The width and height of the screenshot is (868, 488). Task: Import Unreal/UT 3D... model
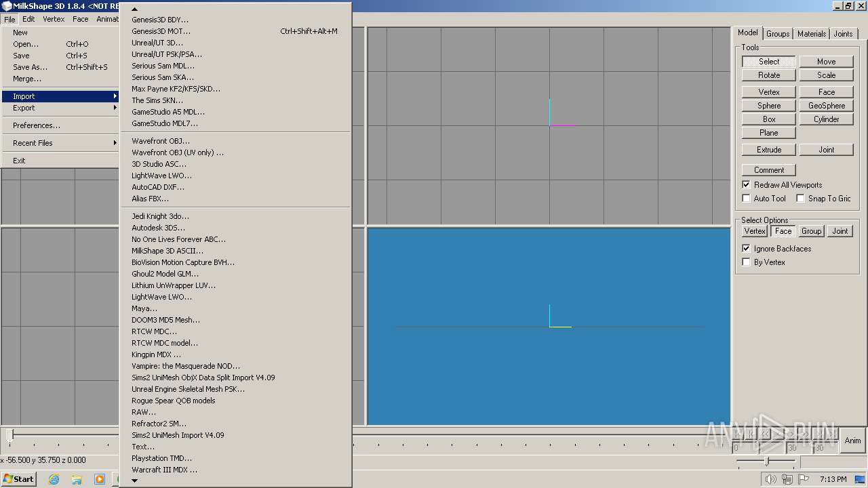235,43
